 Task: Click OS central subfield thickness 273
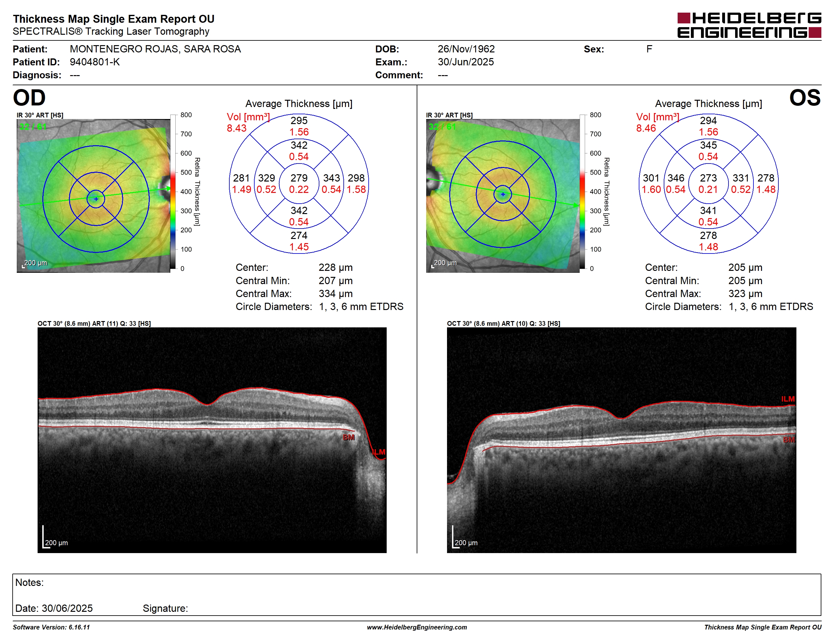pyautogui.click(x=708, y=178)
